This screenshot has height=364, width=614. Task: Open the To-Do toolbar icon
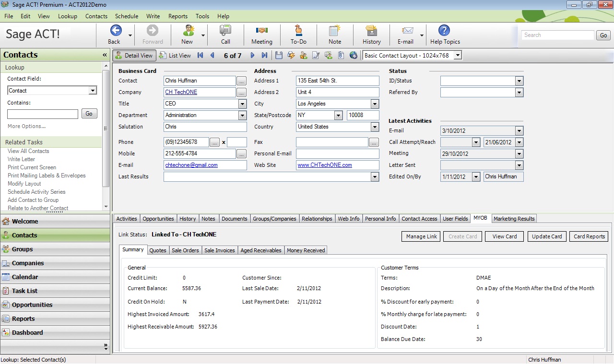pos(298,31)
